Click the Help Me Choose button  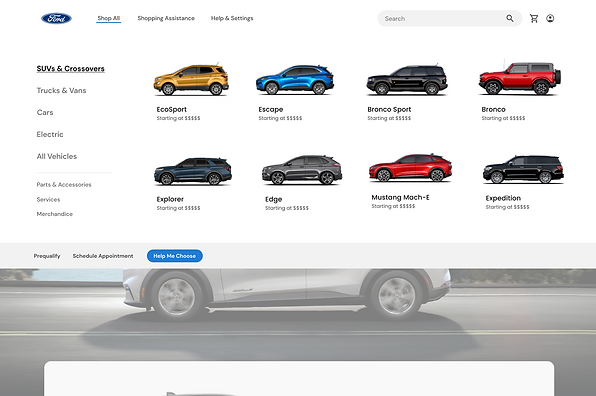(x=175, y=256)
